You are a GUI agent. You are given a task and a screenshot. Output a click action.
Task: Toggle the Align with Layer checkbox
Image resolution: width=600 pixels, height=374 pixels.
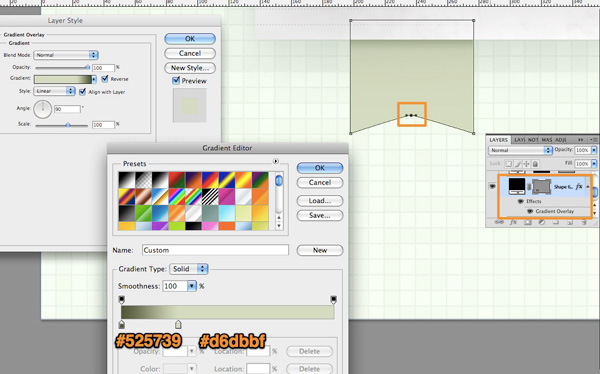click(x=82, y=92)
